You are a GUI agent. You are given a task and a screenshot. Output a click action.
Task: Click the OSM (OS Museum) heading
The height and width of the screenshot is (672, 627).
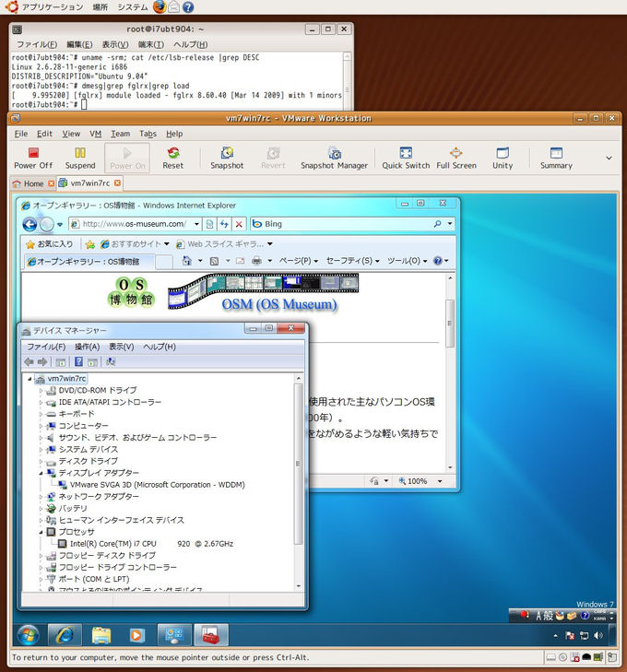pyautogui.click(x=279, y=304)
